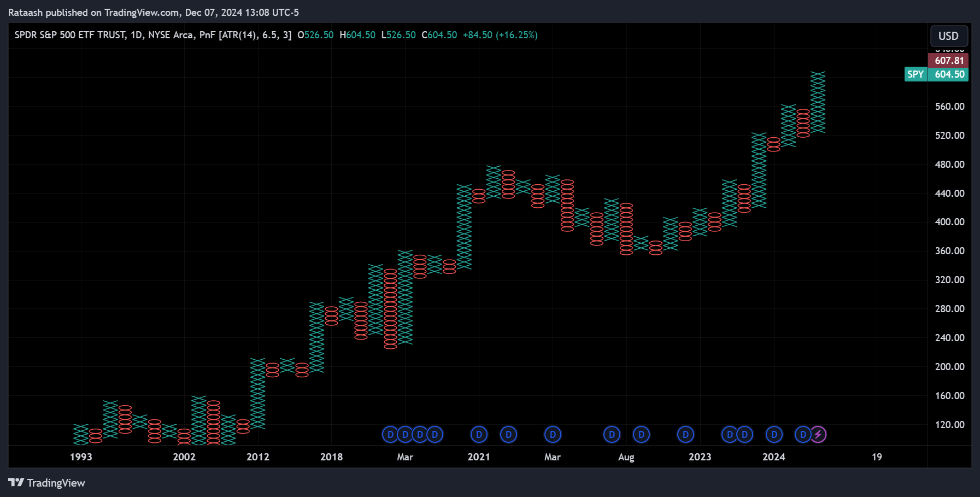Click the 480.00 price axis label
The height and width of the screenshot is (497, 980).
pos(949,165)
